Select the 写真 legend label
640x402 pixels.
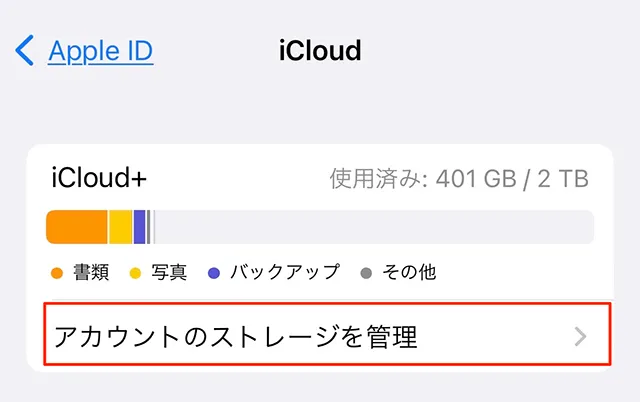(x=169, y=272)
